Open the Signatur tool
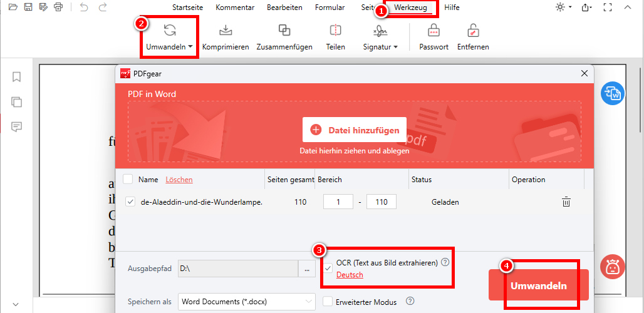The width and height of the screenshot is (644, 313). pyautogui.click(x=380, y=37)
